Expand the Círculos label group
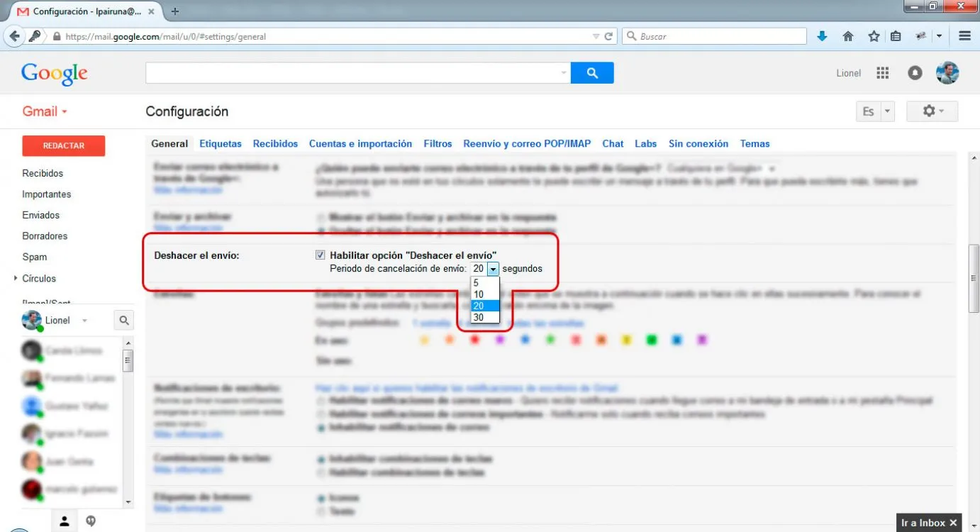980x532 pixels. coord(16,279)
